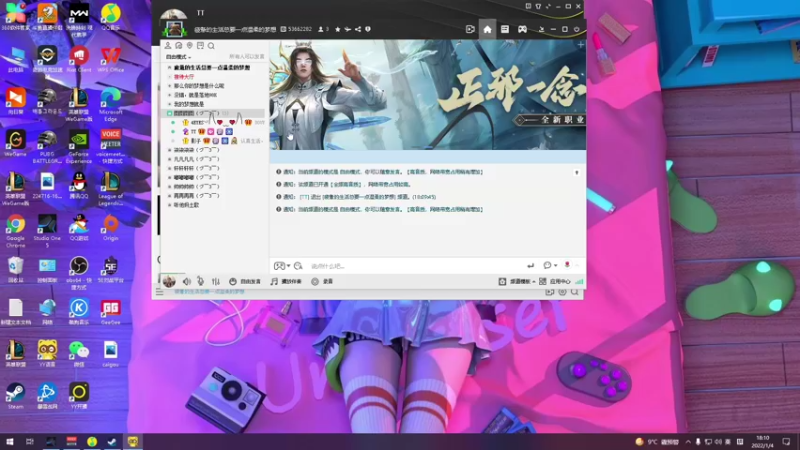This screenshot has height=450, width=800.
Task: Open the Windows Start menu
Action: point(10,441)
